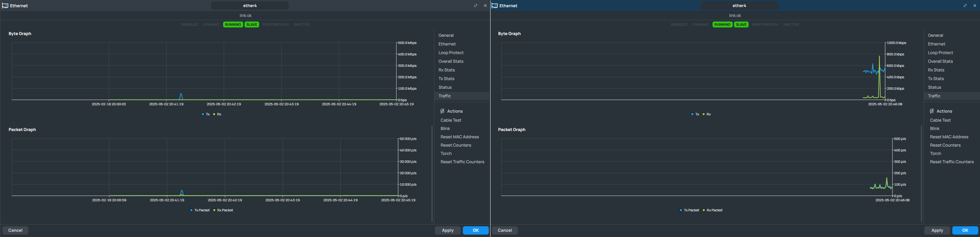
Task: Open Tx Stats tab in left window
Action: point(461,79)
